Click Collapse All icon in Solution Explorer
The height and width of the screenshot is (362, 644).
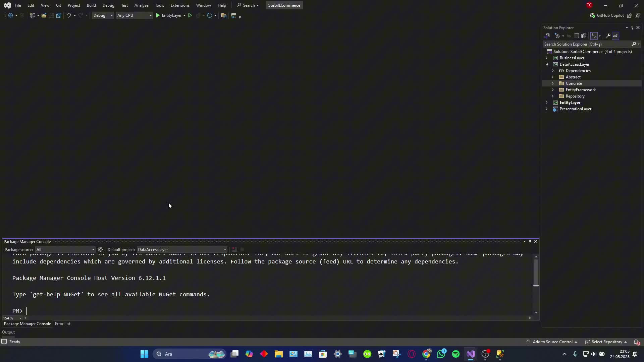[x=576, y=36]
